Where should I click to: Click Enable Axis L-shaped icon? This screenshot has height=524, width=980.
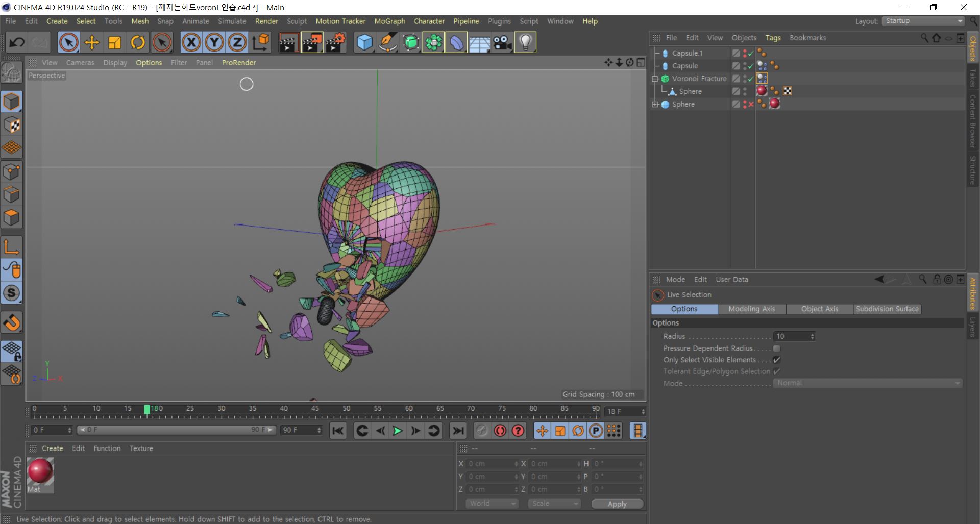tap(11, 247)
